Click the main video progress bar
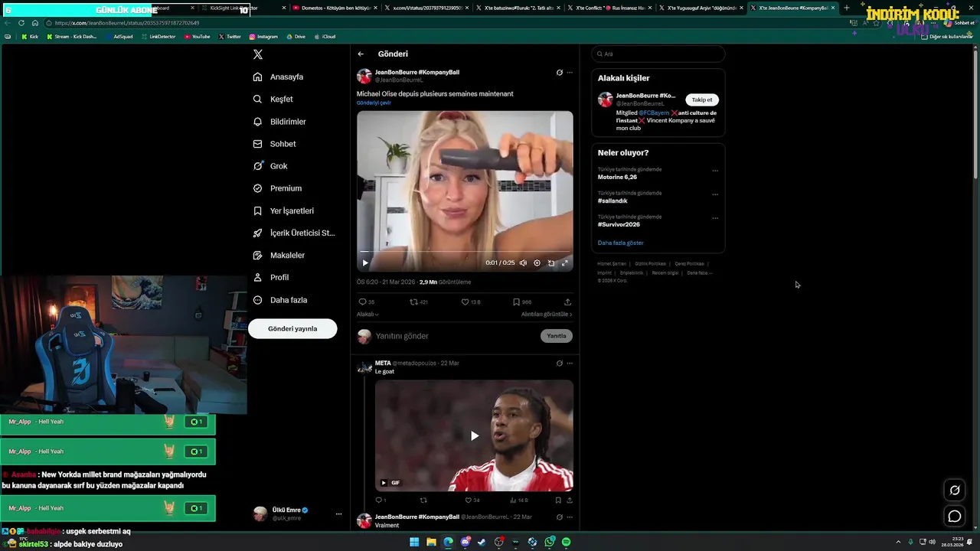The image size is (980, 551). tap(465, 252)
